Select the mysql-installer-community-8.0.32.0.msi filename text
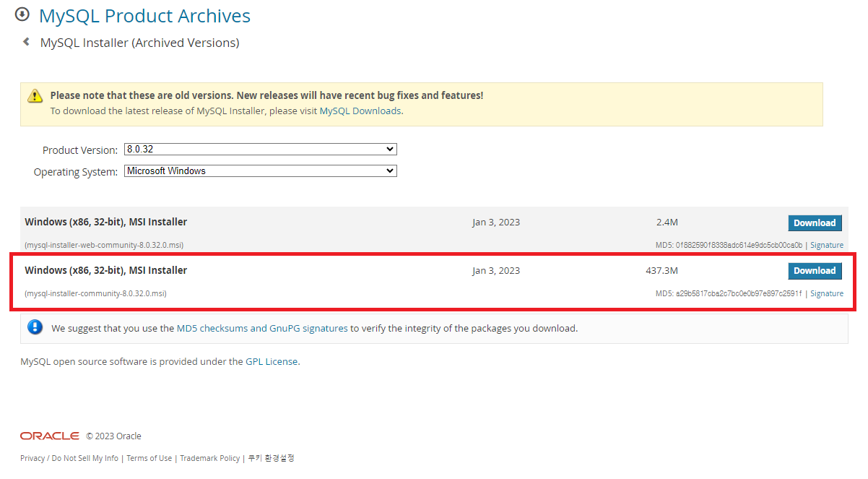Viewport: 868px width, 479px height. (x=96, y=293)
